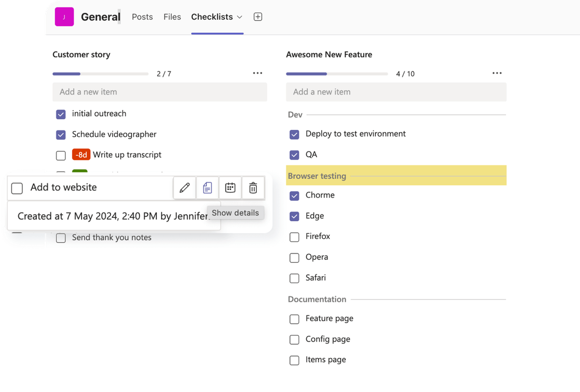
Task: Switch to the Files tab
Action: pyautogui.click(x=172, y=17)
